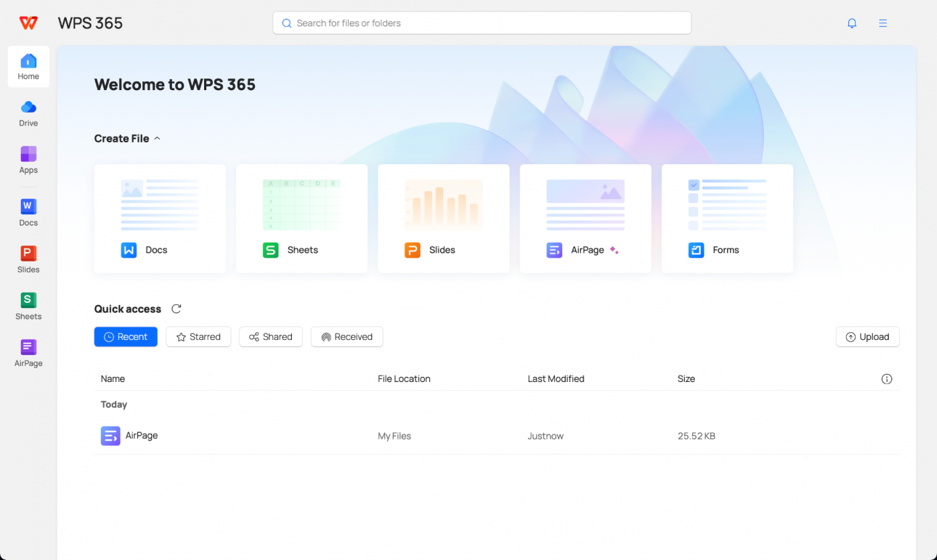
Task: Click the Upload button
Action: [868, 337]
